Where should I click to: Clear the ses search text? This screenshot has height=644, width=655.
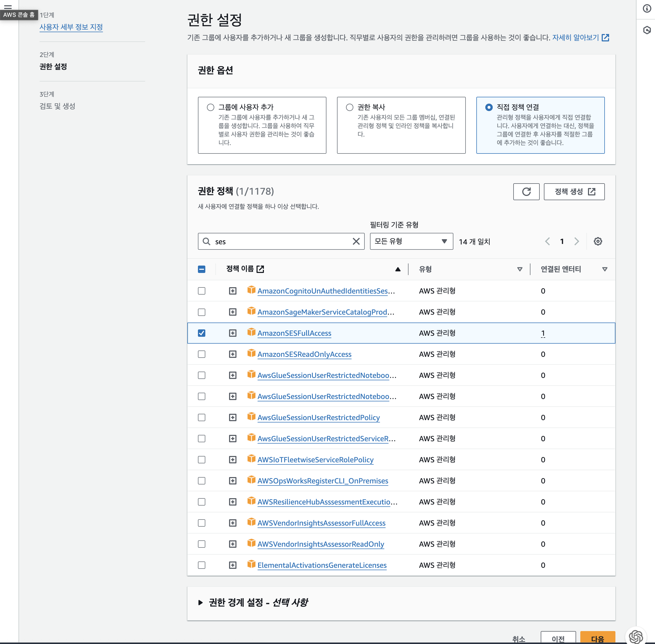[x=356, y=241]
